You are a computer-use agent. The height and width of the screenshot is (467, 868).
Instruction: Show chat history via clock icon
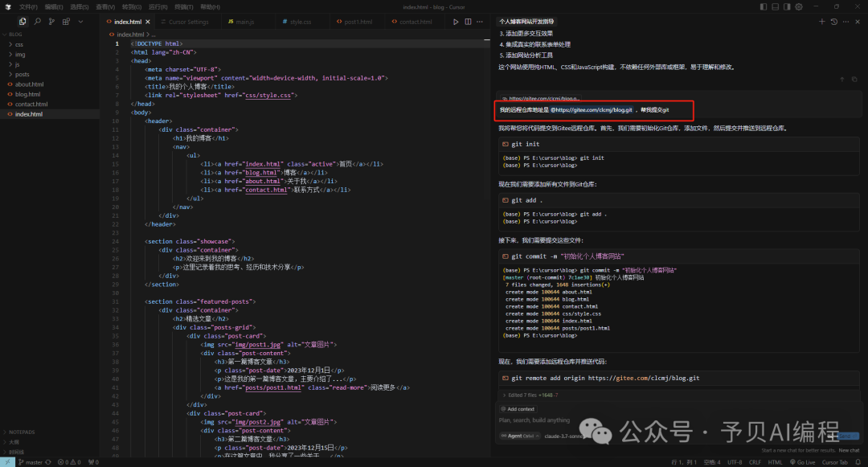(833, 22)
